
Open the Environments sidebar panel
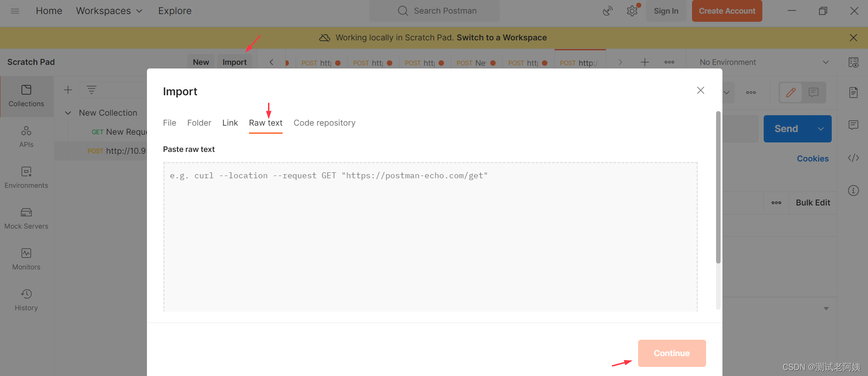pos(26,178)
